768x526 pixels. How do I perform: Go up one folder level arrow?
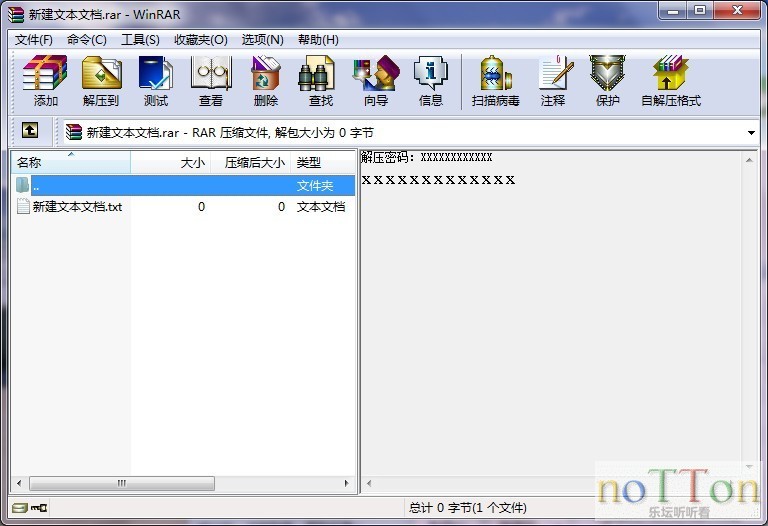[30, 131]
